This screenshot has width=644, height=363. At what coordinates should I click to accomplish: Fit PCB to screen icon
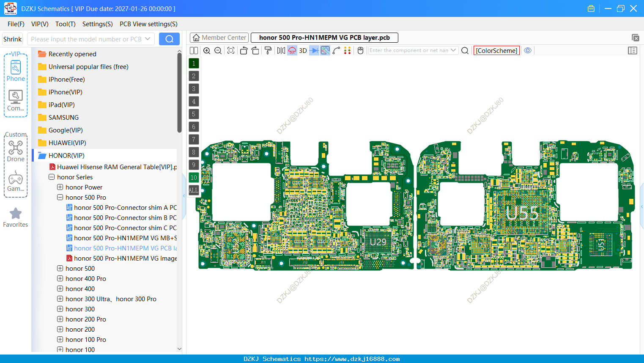coord(231,50)
